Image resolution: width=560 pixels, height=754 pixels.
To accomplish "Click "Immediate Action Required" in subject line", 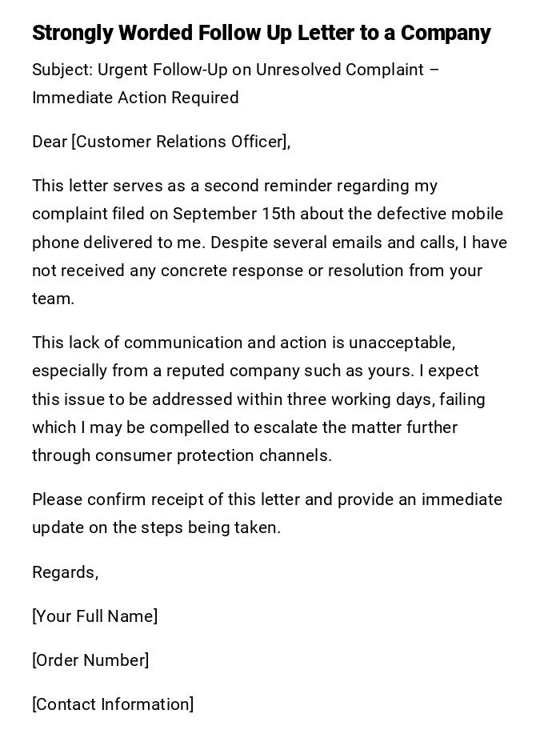I will tap(135, 98).
